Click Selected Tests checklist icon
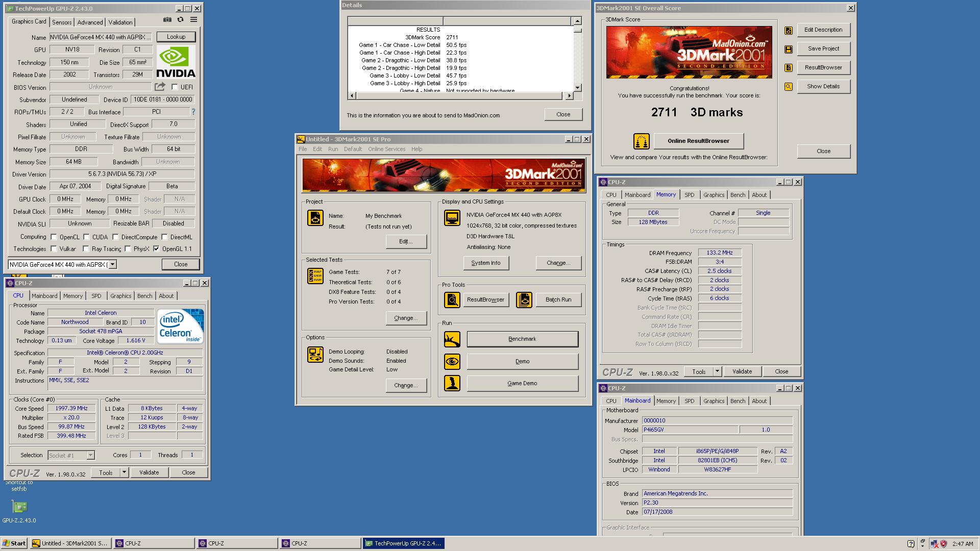Image resolution: width=980 pixels, height=551 pixels. 315,276
